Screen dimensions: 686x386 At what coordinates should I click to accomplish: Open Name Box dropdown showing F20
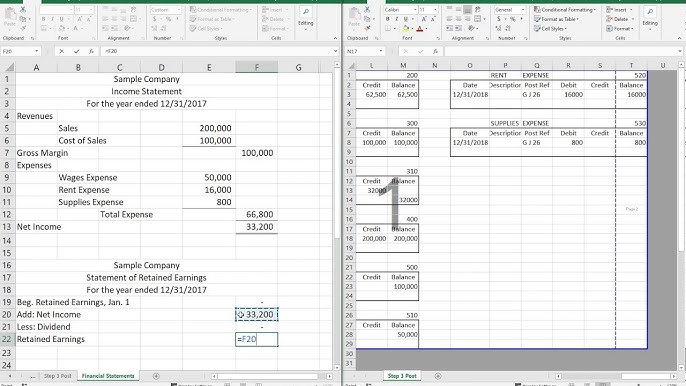pos(36,51)
